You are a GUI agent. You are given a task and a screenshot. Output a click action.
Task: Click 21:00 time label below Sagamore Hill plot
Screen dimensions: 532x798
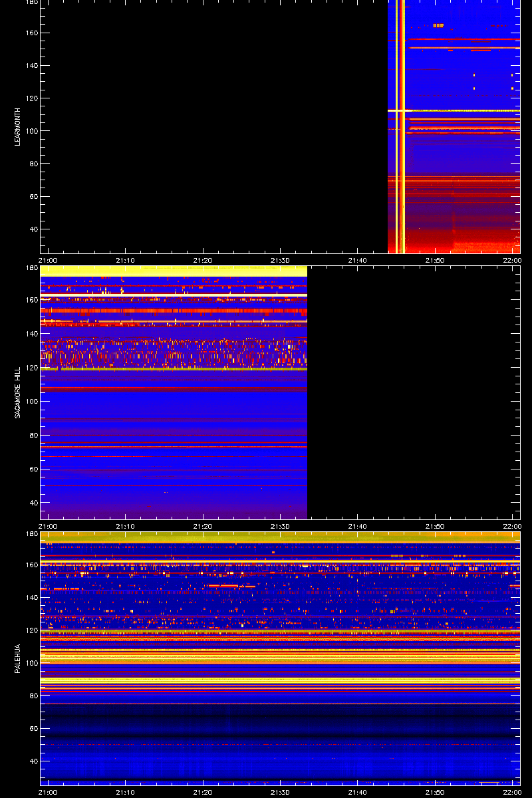tap(49, 526)
